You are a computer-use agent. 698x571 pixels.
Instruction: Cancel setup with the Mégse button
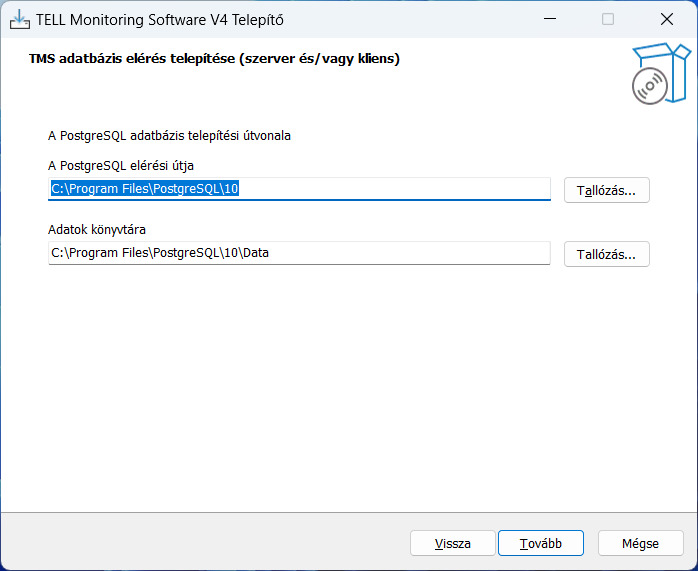tap(641, 543)
